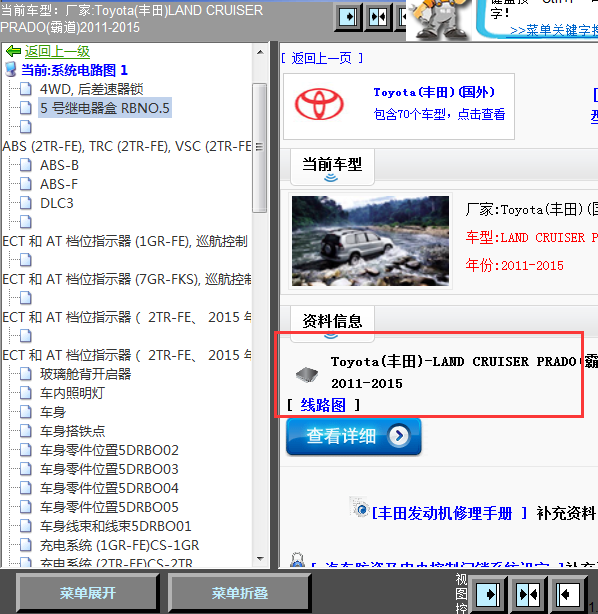598x614 pixels.
Task: Click top toolbar expand-right view button
Action: 348,16
